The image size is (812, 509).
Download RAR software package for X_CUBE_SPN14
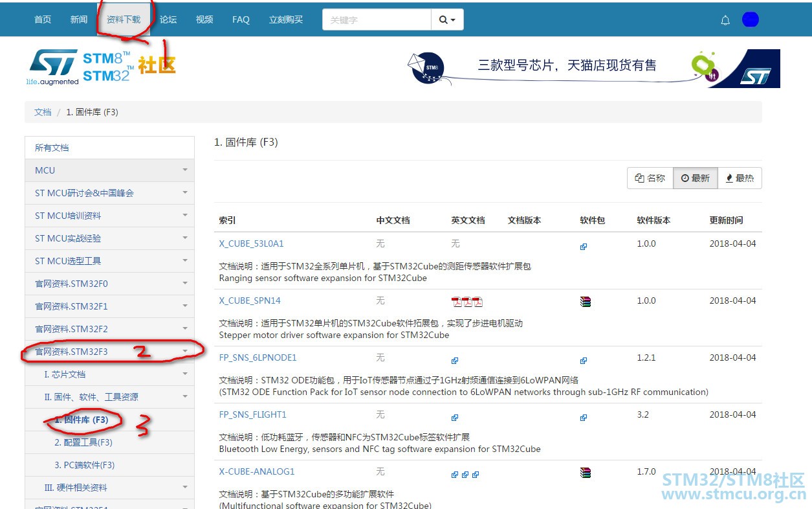pyautogui.click(x=586, y=301)
